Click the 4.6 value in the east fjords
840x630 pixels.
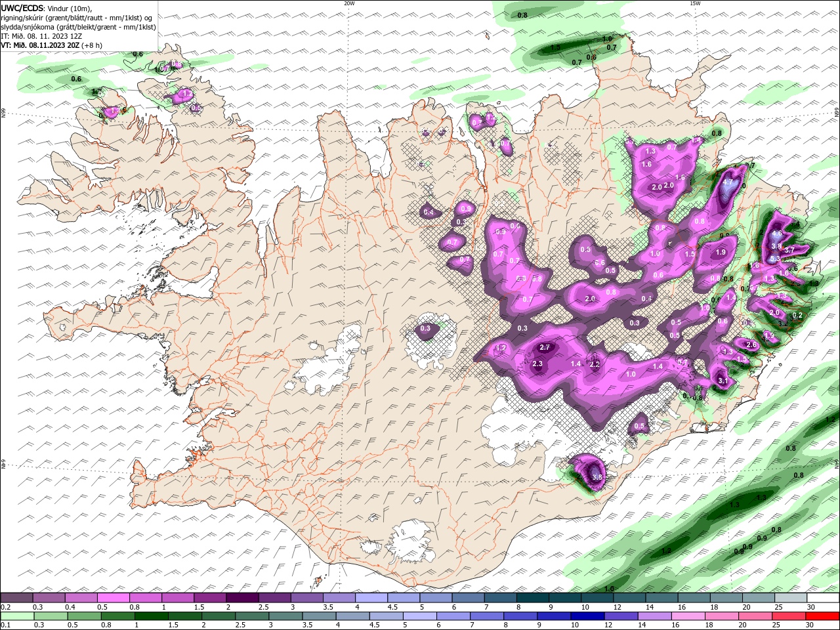point(777,234)
